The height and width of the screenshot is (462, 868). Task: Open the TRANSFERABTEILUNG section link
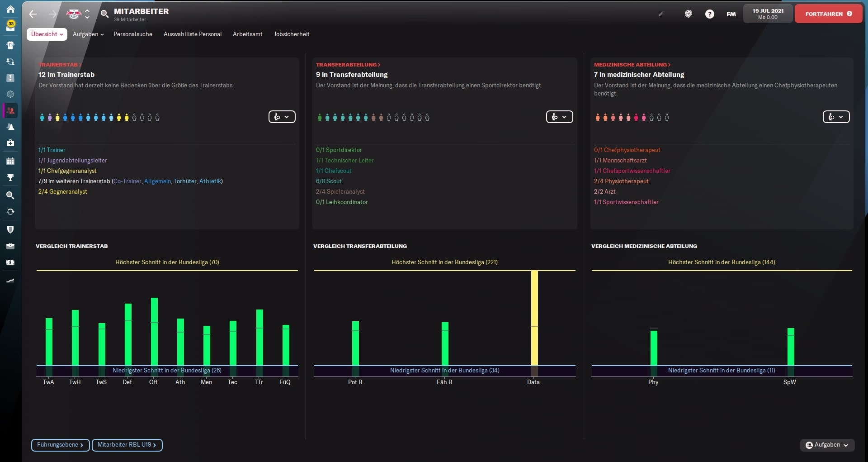pos(348,65)
